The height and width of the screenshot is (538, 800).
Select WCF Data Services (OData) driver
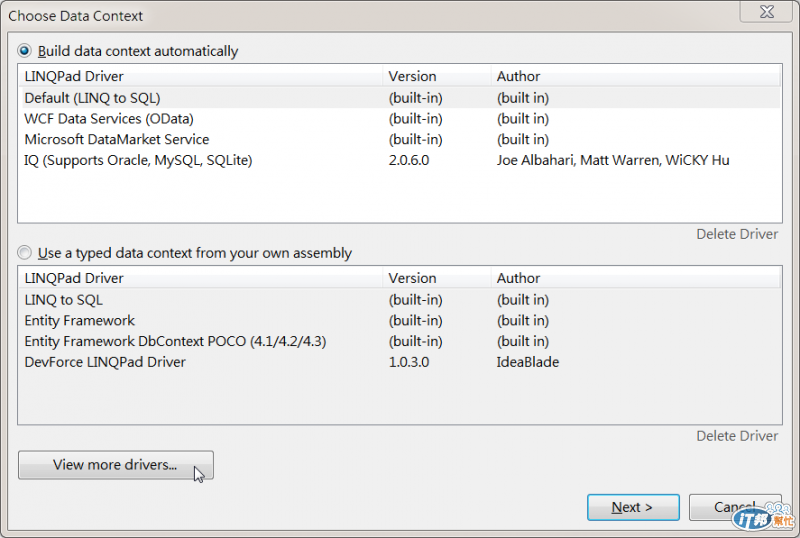[109, 119]
